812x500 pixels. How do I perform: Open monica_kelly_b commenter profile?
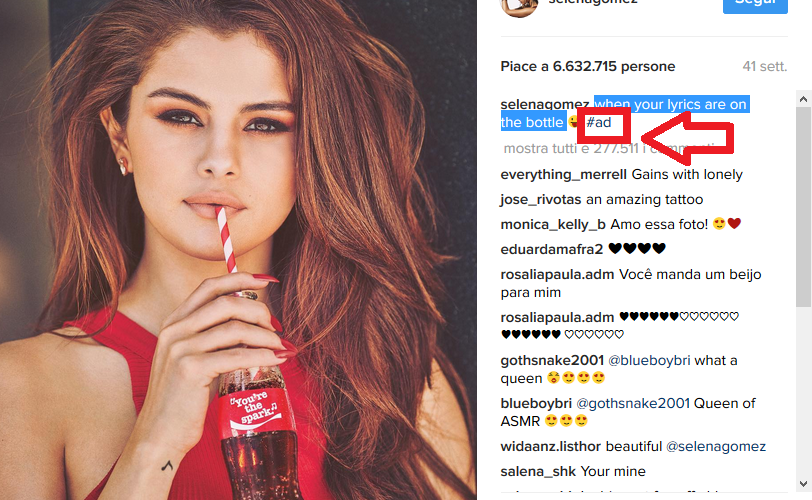553,225
